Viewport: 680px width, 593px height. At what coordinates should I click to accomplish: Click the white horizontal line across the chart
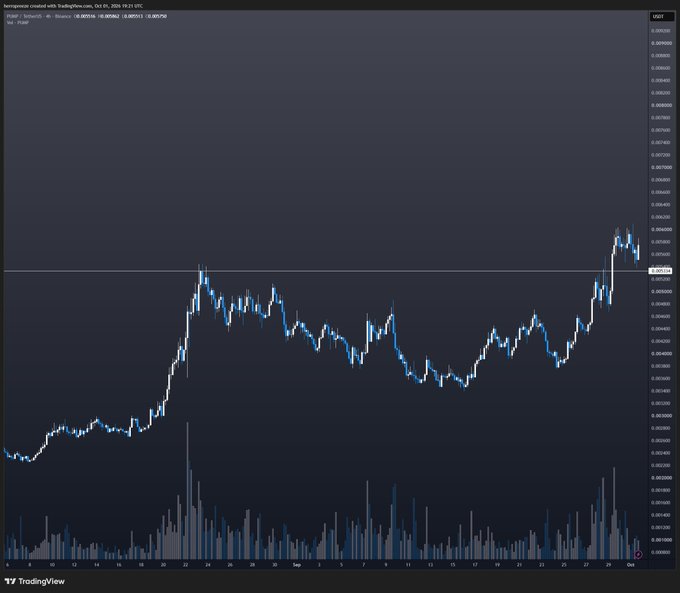coord(325,271)
